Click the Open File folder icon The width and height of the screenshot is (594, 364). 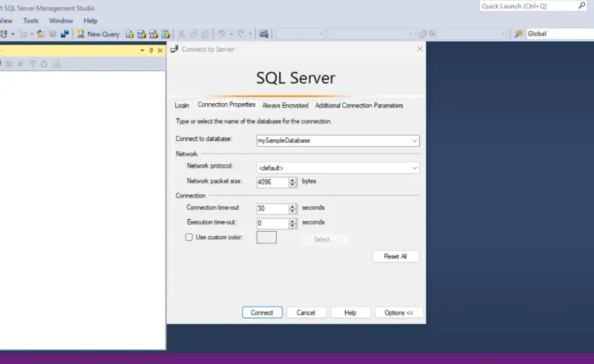[41, 34]
